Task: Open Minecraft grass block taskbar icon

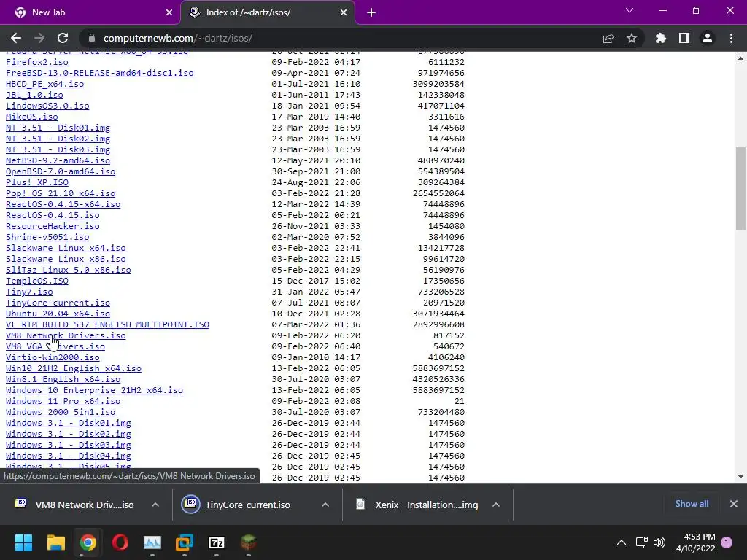Action: pyautogui.click(x=248, y=542)
